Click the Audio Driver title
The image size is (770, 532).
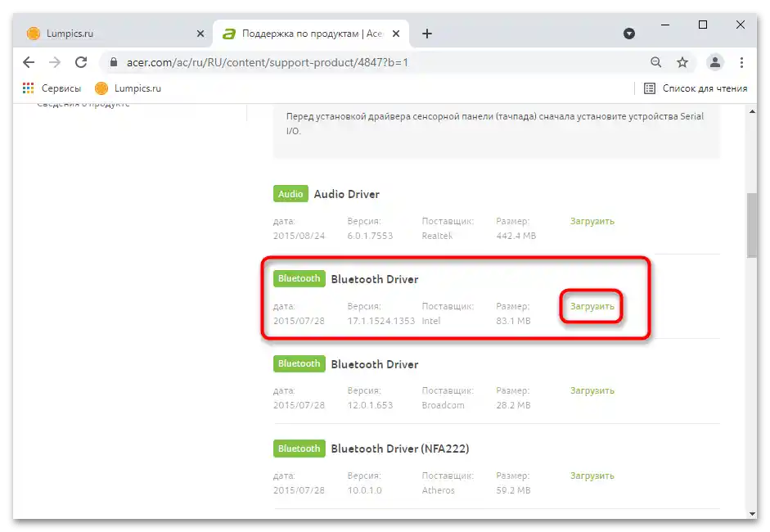pyautogui.click(x=347, y=194)
